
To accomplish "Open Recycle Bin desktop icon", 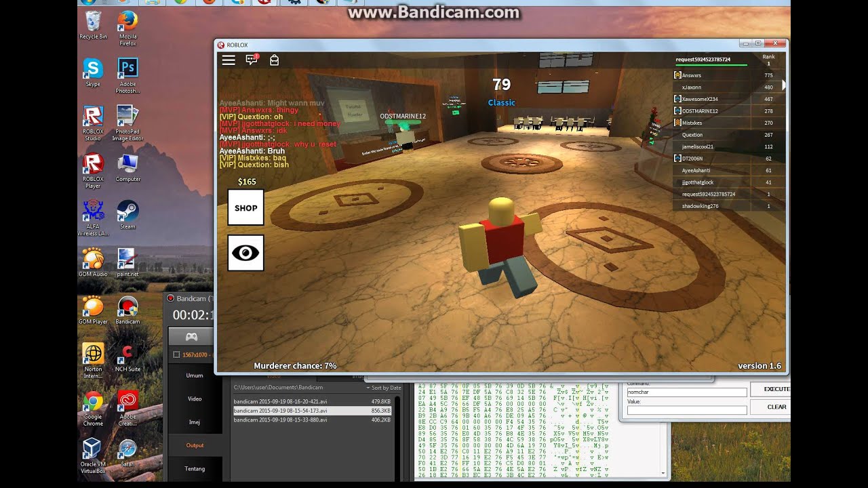I will 94,25.
